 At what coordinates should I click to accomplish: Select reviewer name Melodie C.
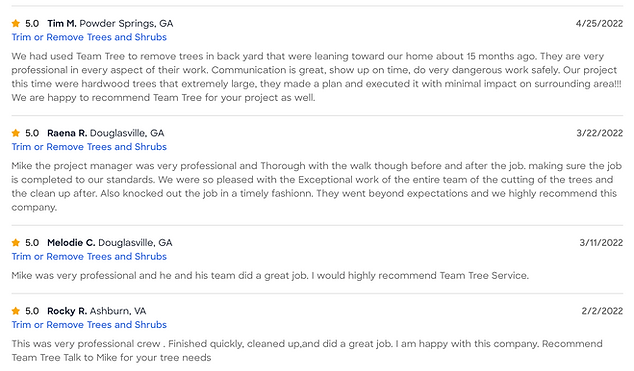pos(71,242)
